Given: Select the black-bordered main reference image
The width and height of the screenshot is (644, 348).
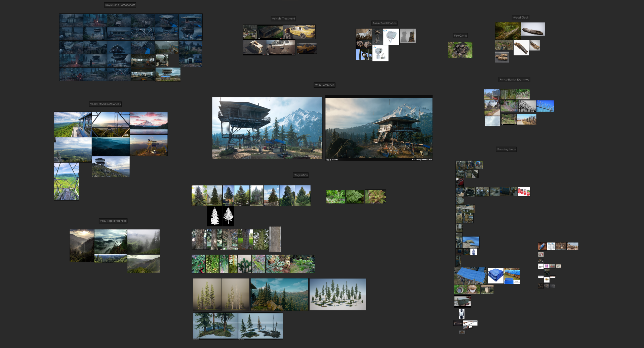Looking at the screenshot, I should (x=379, y=128).
